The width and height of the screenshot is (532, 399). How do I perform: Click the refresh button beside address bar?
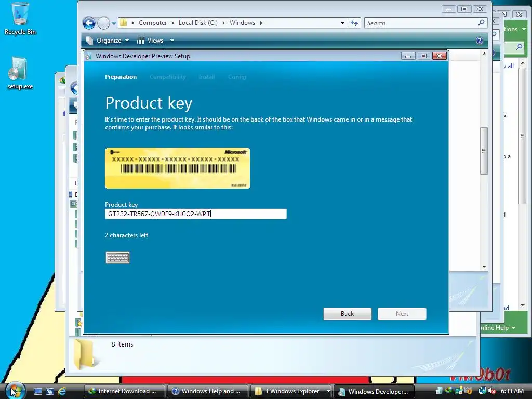[354, 23]
